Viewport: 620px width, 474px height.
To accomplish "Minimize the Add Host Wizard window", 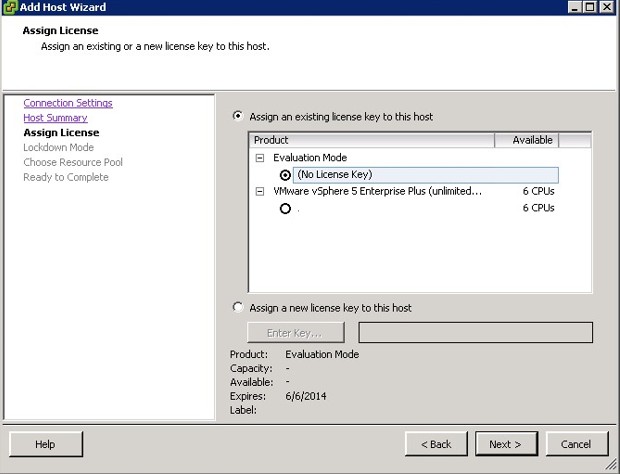I will click(576, 7).
